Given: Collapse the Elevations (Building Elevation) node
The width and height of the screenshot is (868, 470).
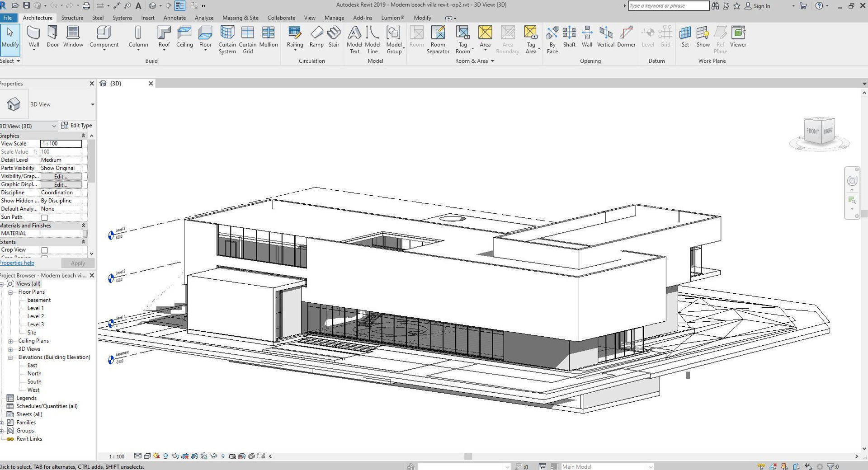Looking at the screenshot, I should pyautogui.click(x=10, y=357).
